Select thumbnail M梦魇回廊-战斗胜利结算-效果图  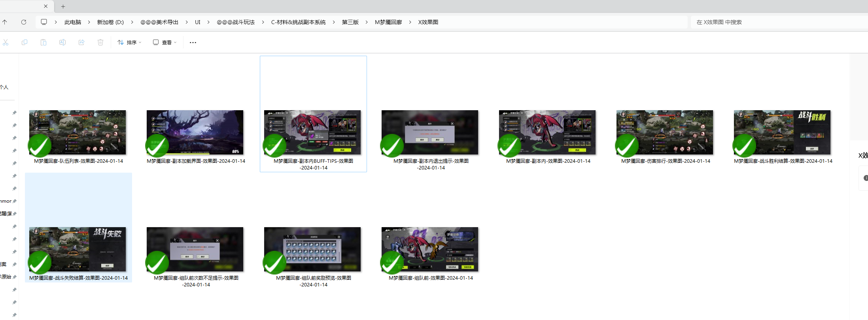pyautogui.click(x=782, y=132)
